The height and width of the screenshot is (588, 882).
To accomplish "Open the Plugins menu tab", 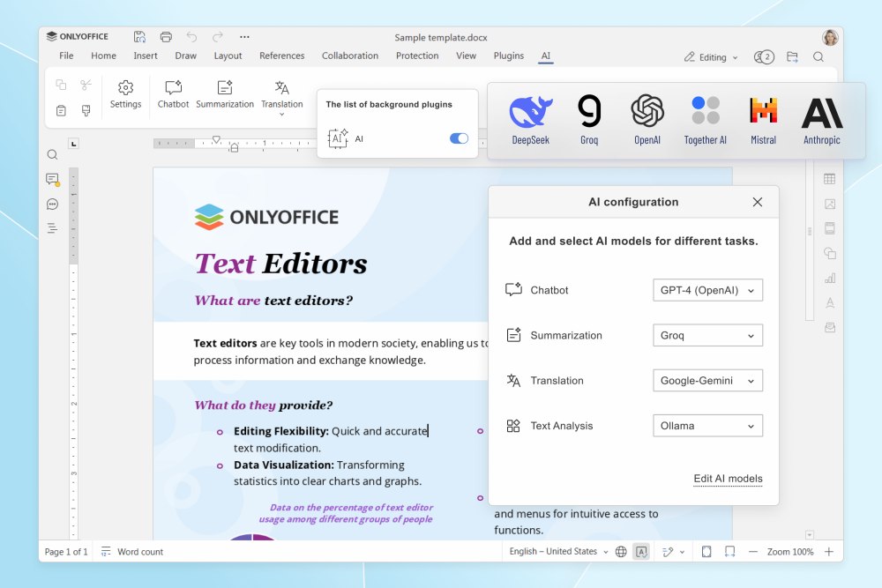I will (x=508, y=56).
